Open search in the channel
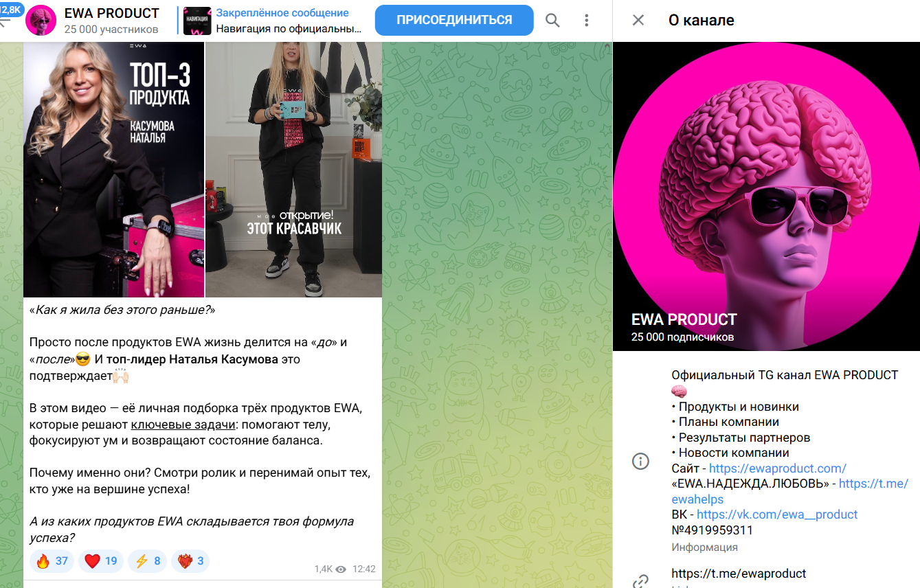This screenshot has height=588, width=920. click(x=552, y=21)
